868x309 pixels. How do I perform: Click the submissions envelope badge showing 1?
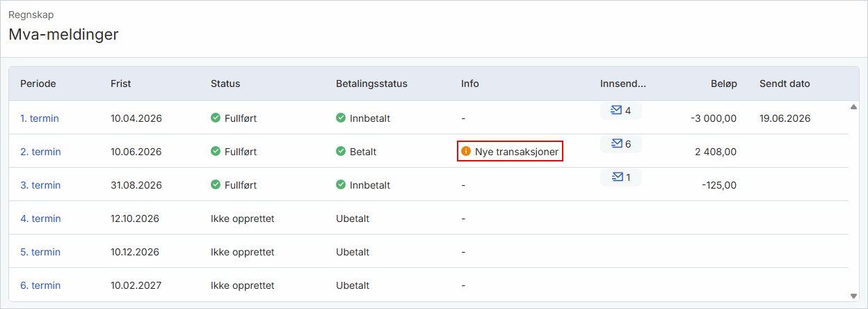coord(621,177)
